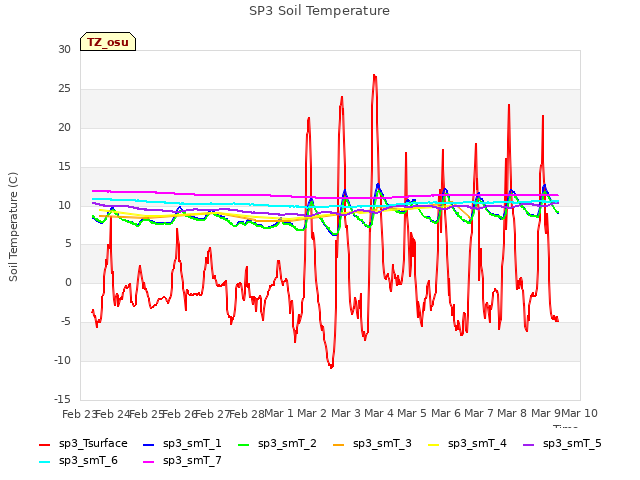
Task: Click the 20 y-axis tick label
Action: click(64, 127)
